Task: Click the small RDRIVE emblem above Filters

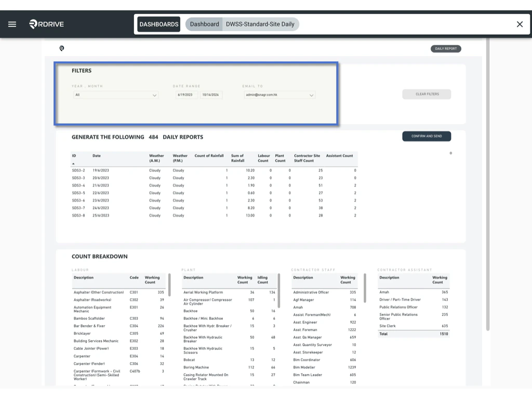Action: coord(62,47)
